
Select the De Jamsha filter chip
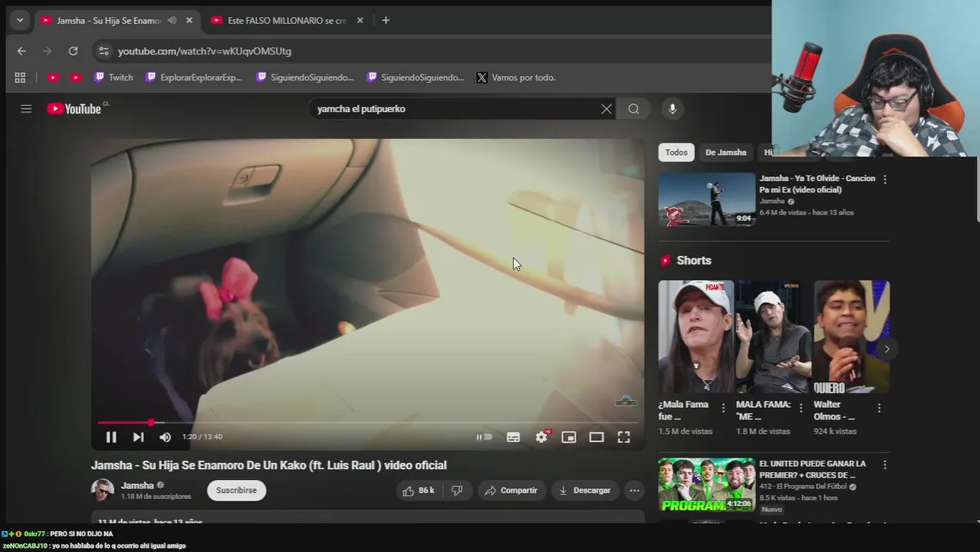(726, 153)
